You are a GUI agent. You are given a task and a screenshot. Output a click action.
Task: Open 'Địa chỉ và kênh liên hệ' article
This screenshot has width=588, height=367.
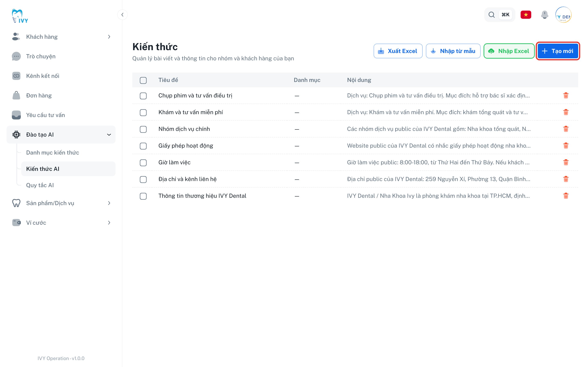coord(187,179)
